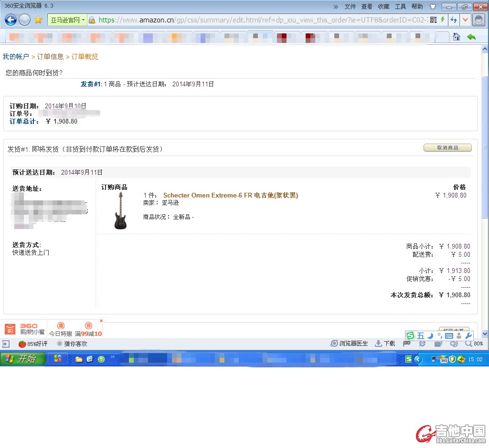Click the soft keyboard icon on IME bar
This screenshot has width=489, height=448.
[449, 336]
